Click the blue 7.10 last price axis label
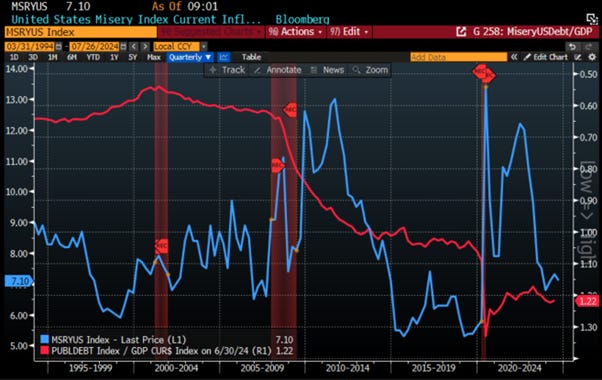 coord(19,281)
